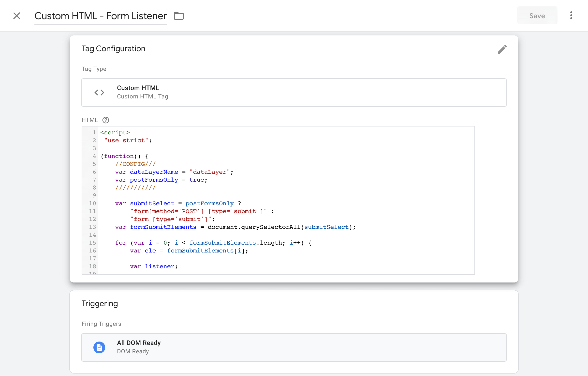Click the Firing Triggers label
This screenshot has height=376, width=588.
click(101, 324)
